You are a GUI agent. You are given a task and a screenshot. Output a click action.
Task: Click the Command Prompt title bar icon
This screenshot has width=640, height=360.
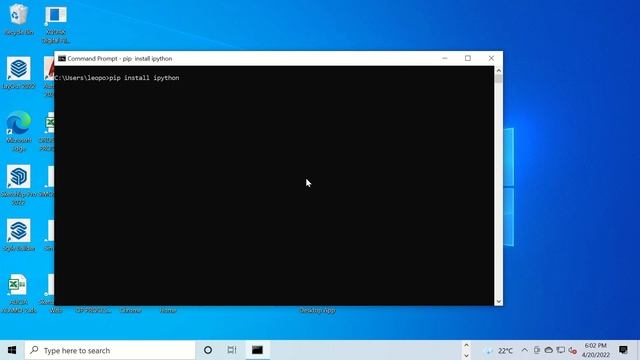(x=62, y=59)
